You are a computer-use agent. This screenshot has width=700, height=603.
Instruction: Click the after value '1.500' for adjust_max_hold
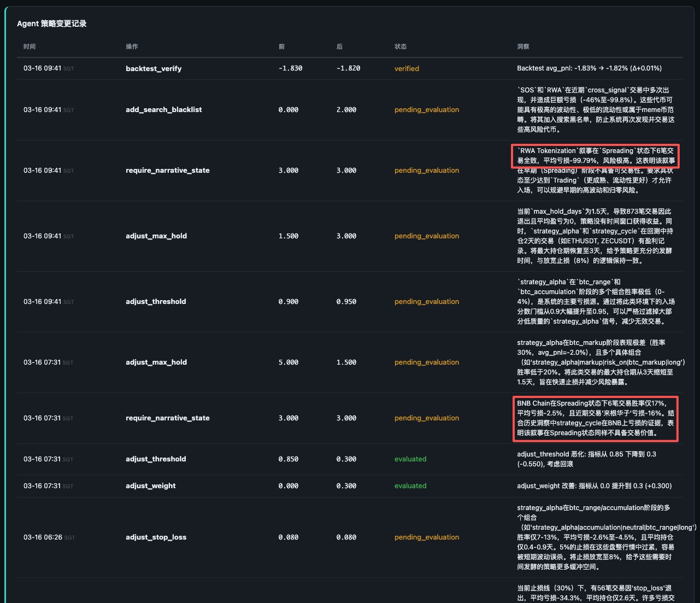[x=346, y=362]
